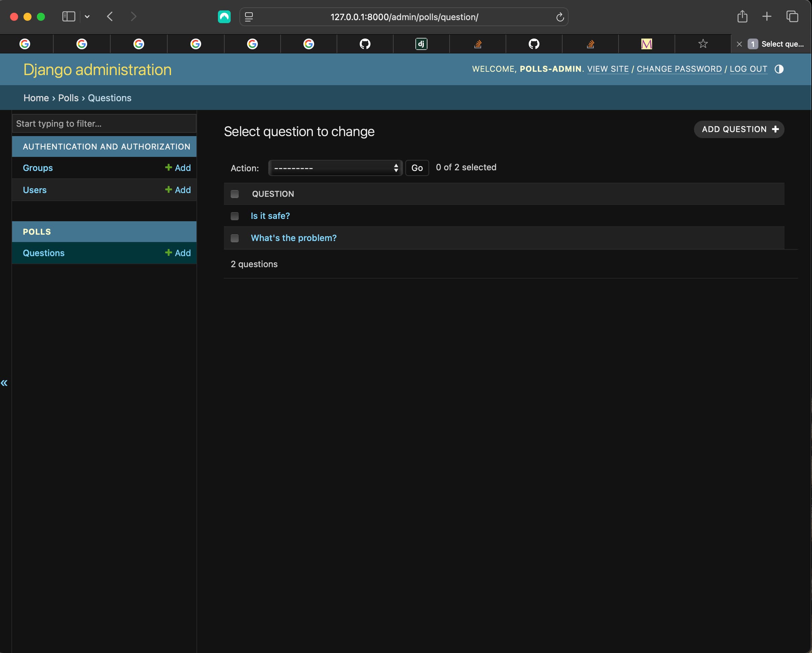Click the ADD QUESTION button
Image resolution: width=812 pixels, height=653 pixels.
(739, 129)
